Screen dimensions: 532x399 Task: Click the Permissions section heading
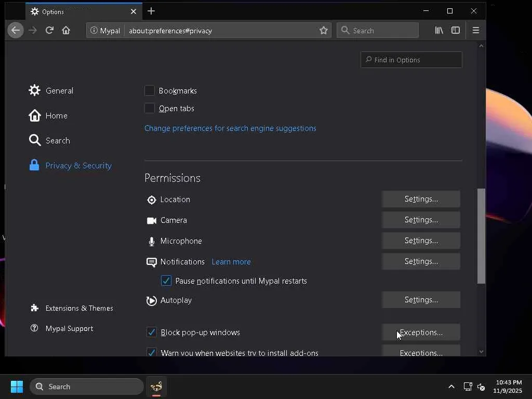pyautogui.click(x=172, y=178)
